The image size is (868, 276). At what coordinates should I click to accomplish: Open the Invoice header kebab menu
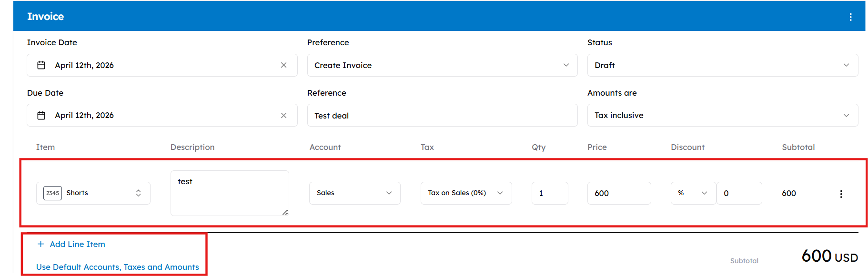point(850,17)
